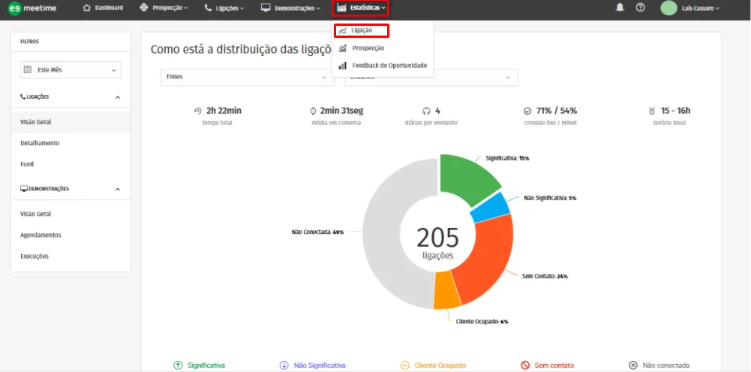Open the Prospecção navbar menu
The width and height of the screenshot is (751, 372).
[x=163, y=8]
